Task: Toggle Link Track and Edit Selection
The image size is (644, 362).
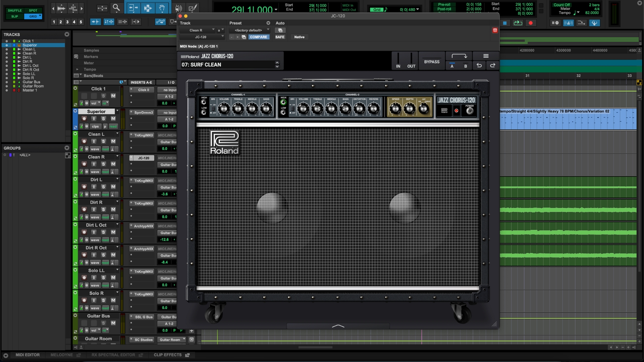Action: 122,22
